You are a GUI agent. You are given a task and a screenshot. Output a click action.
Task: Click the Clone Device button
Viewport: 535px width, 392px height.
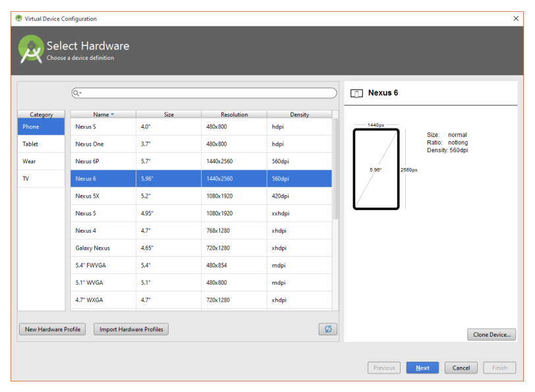point(492,335)
